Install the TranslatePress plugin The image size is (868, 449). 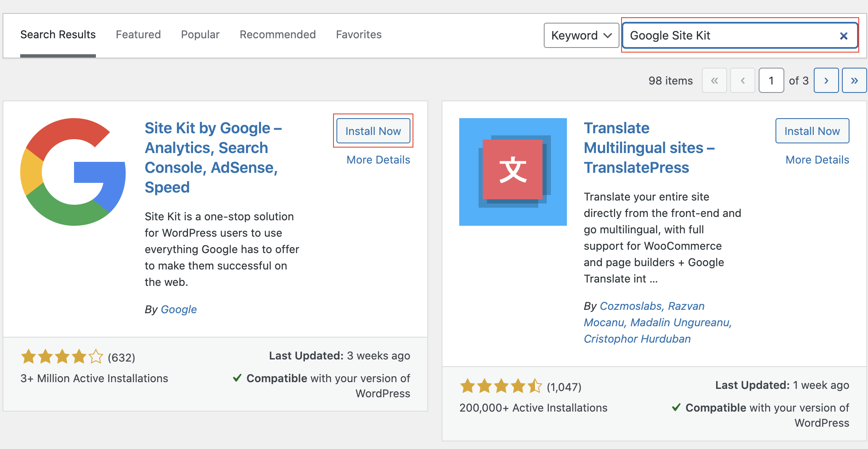coord(812,131)
